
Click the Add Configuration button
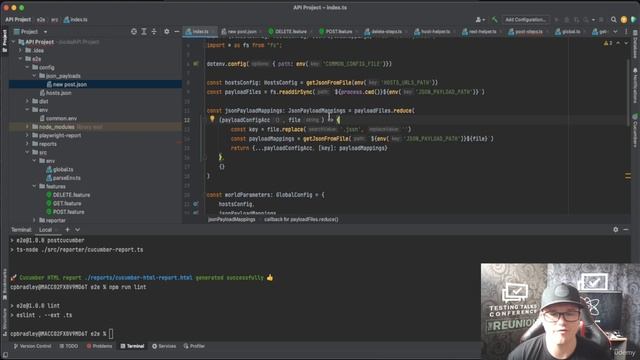pos(525,19)
